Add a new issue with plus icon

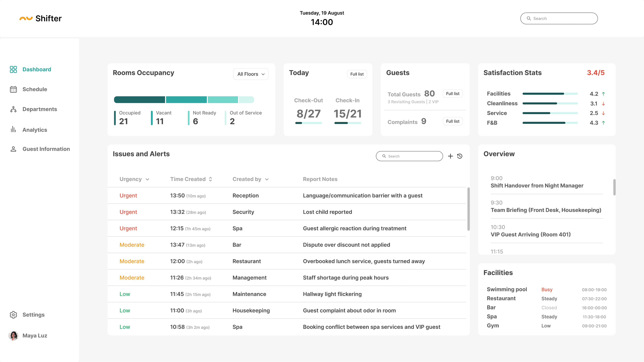coord(450,156)
